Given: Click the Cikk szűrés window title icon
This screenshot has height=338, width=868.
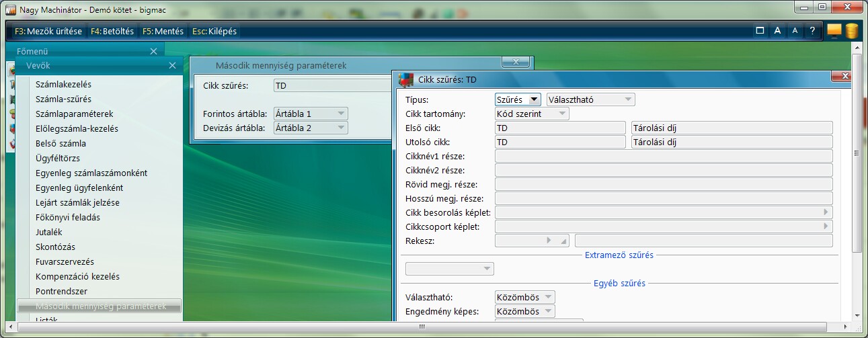Looking at the screenshot, I should (406, 79).
